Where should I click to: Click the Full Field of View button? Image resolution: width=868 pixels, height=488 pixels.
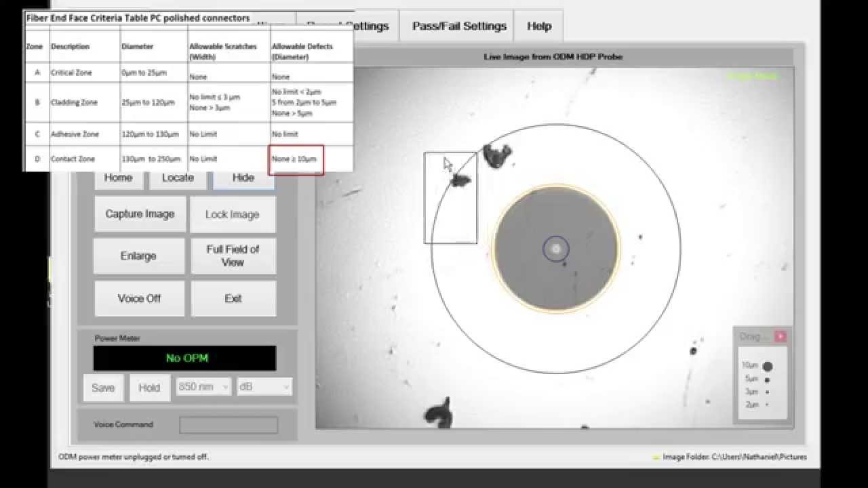(x=233, y=256)
